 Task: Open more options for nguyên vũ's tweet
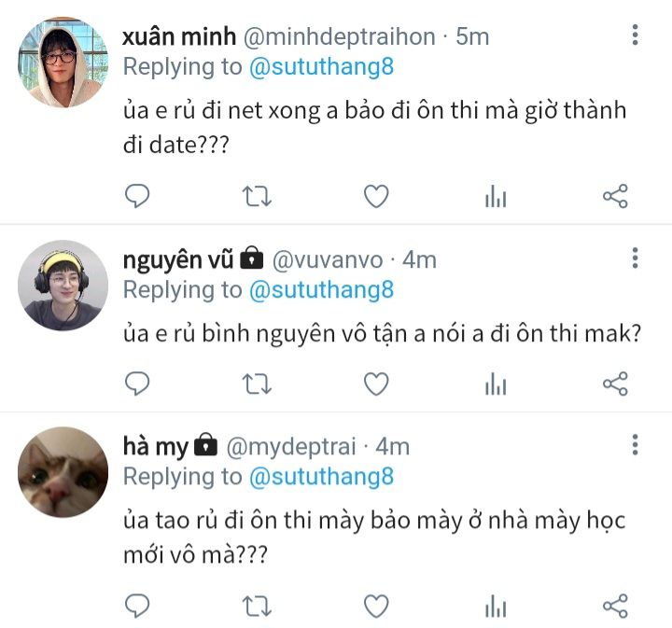coord(636,258)
